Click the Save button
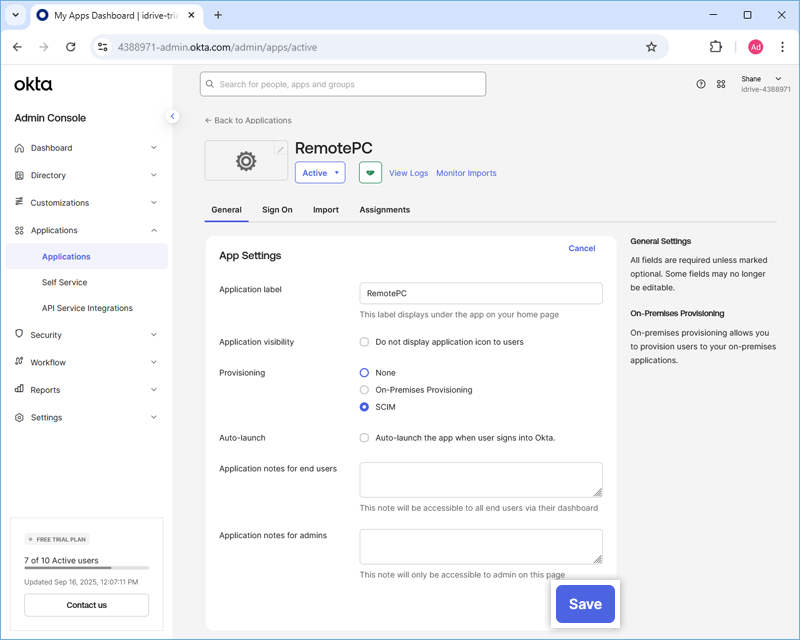 pyautogui.click(x=585, y=604)
